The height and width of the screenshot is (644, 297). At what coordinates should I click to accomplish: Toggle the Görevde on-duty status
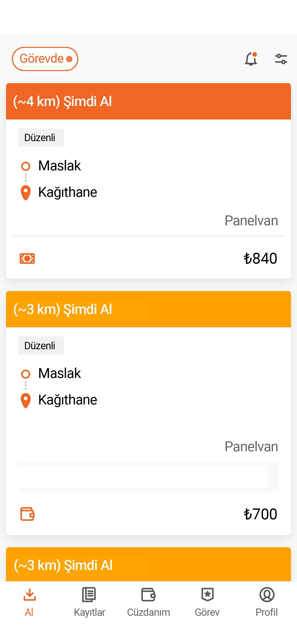point(45,59)
